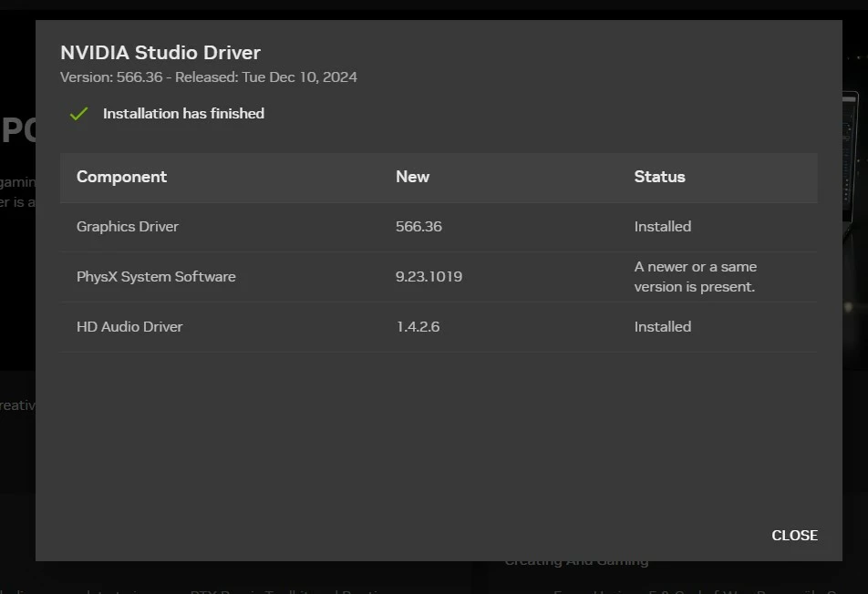Click the 'A newer or a same version' status
868x594 pixels.
point(696,277)
